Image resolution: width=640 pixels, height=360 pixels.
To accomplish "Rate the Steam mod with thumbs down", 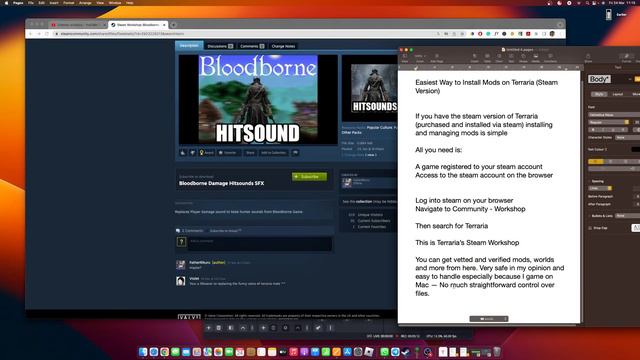I will click(192, 153).
